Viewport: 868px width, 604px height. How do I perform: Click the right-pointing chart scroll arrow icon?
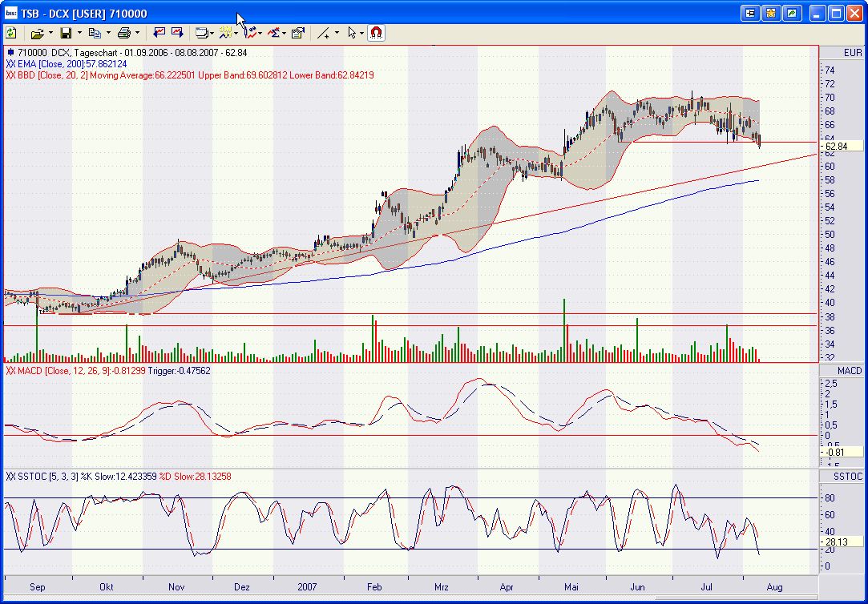(x=176, y=33)
